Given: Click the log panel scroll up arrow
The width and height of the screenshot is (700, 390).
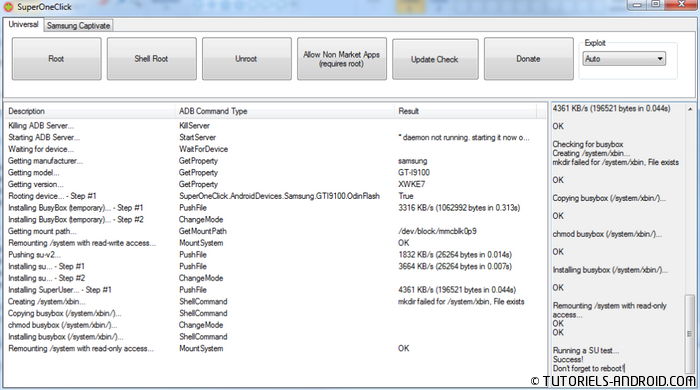Looking at the screenshot, I should (x=690, y=109).
